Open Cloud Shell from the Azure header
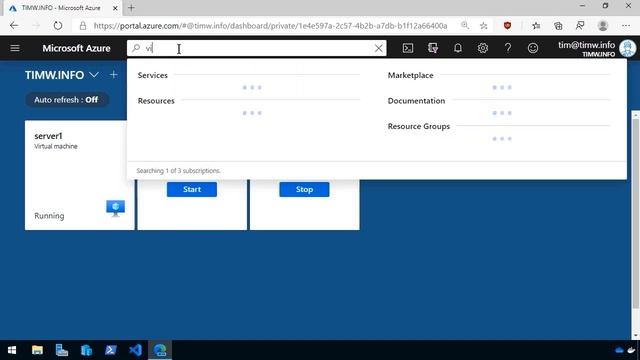This screenshot has width=640, height=360. click(x=408, y=48)
